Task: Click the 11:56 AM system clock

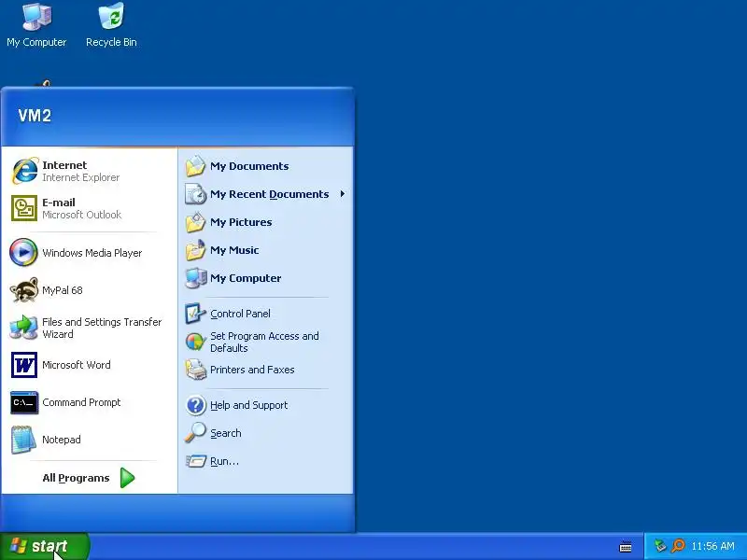Action: click(x=712, y=546)
